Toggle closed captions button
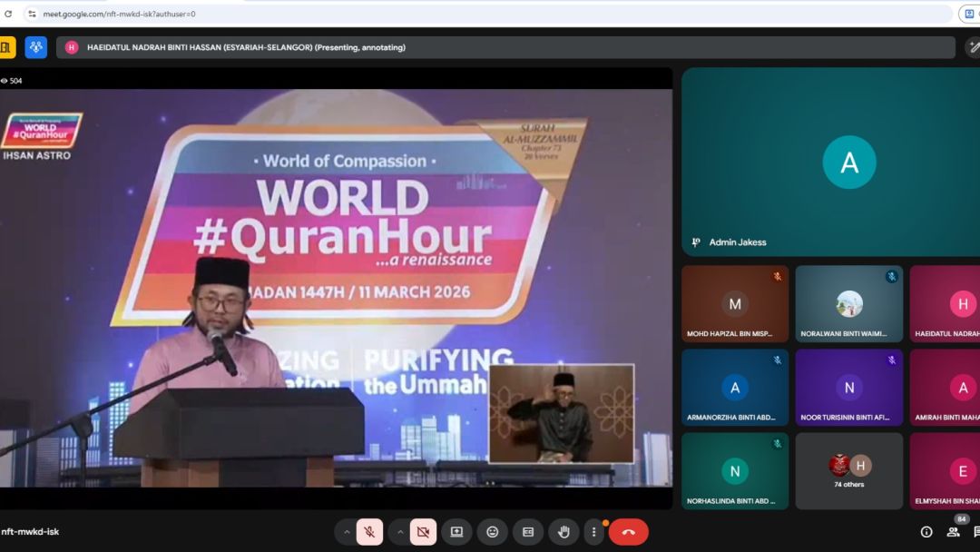Image resolution: width=980 pixels, height=552 pixels. (x=527, y=532)
